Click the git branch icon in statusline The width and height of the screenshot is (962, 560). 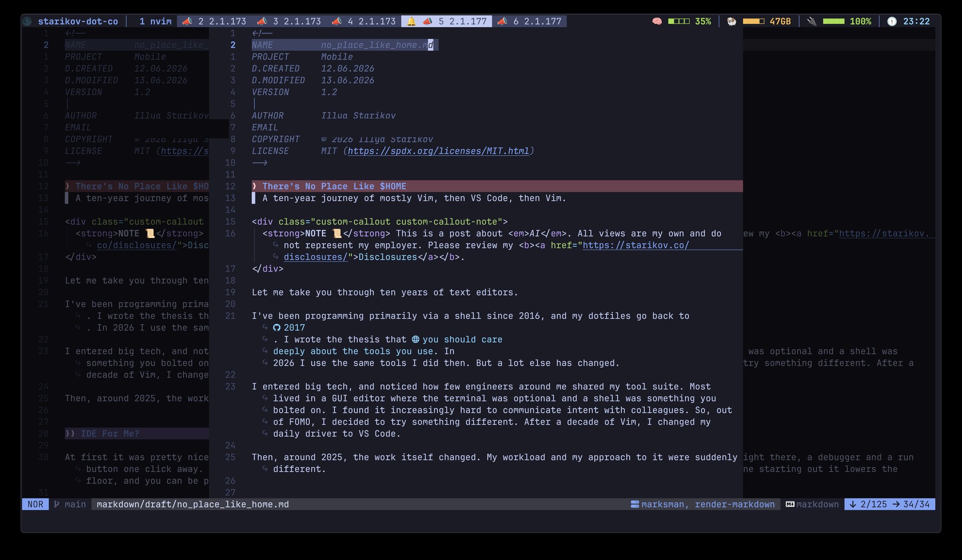tap(57, 504)
